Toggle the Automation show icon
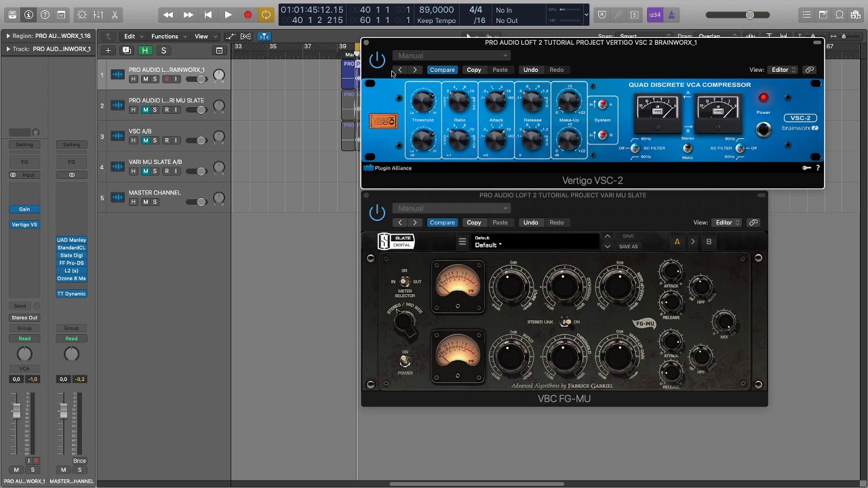The image size is (868, 488). click(x=230, y=36)
